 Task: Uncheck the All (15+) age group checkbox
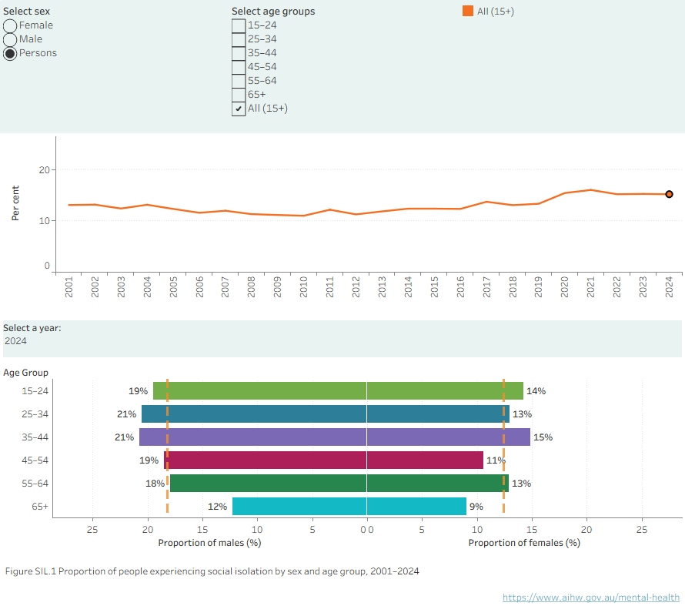[239, 109]
